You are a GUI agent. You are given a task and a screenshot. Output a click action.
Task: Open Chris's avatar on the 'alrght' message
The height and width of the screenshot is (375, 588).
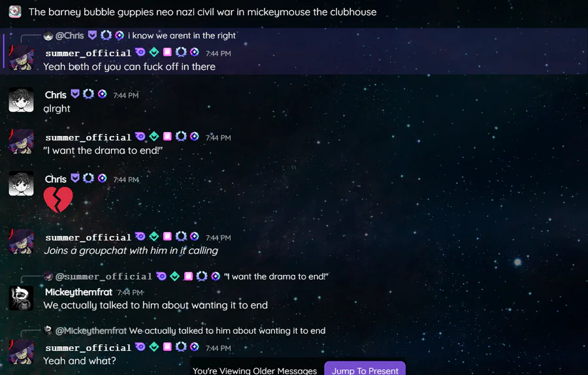click(x=21, y=100)
